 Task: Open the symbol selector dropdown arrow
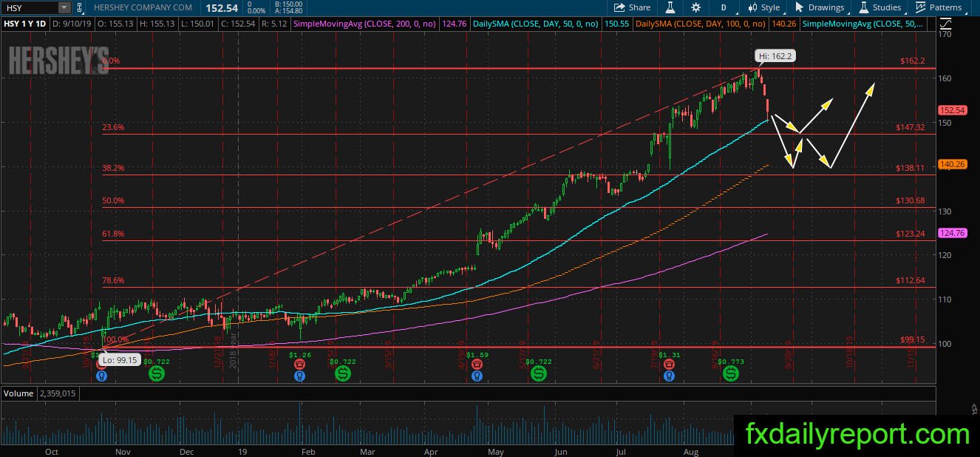64,7
